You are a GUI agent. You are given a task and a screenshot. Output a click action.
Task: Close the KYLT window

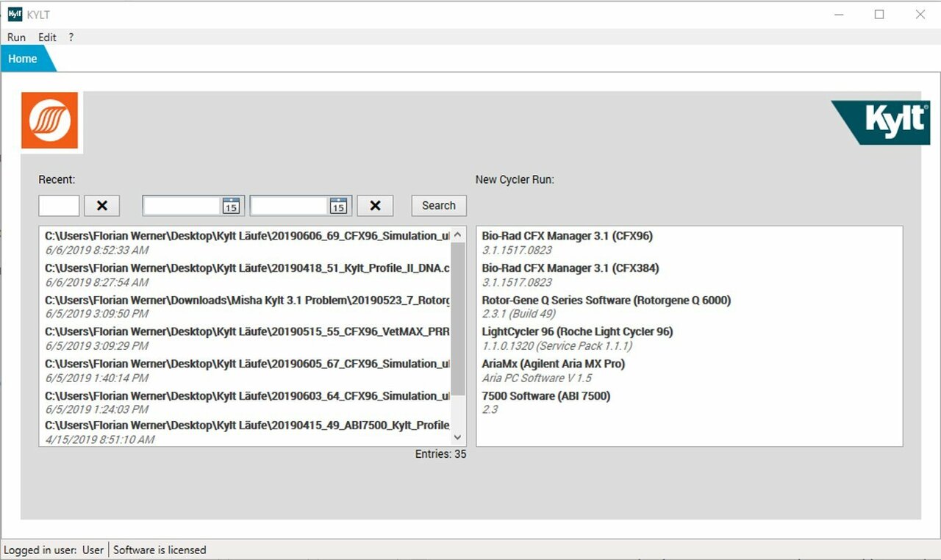tap(920, 14)
